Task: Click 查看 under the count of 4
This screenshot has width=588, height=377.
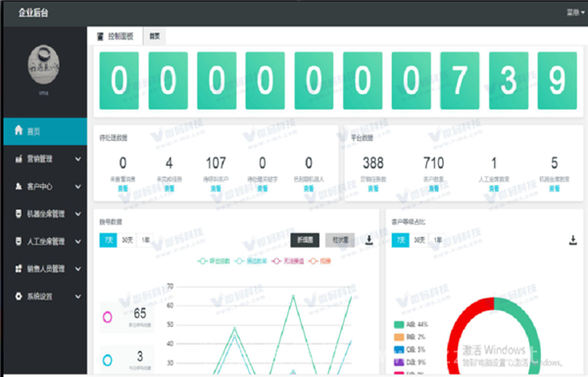Action: (x=170, y=188)
